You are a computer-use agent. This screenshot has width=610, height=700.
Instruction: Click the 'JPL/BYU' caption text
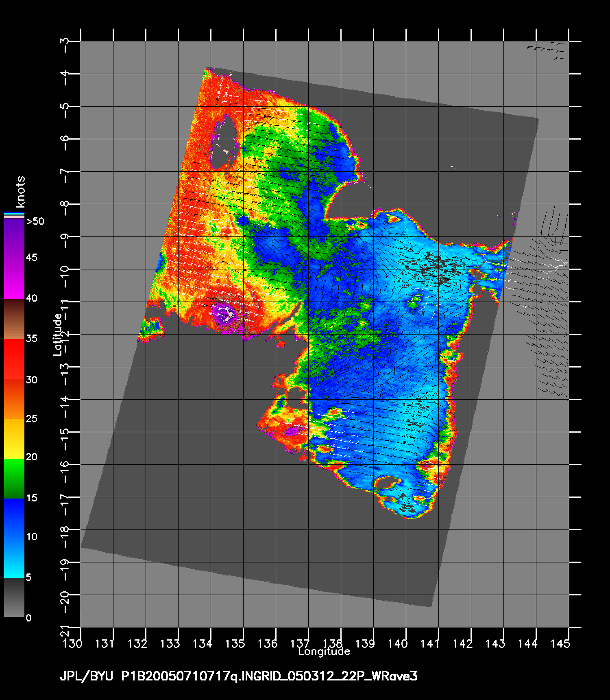click(x=87, y=676)
